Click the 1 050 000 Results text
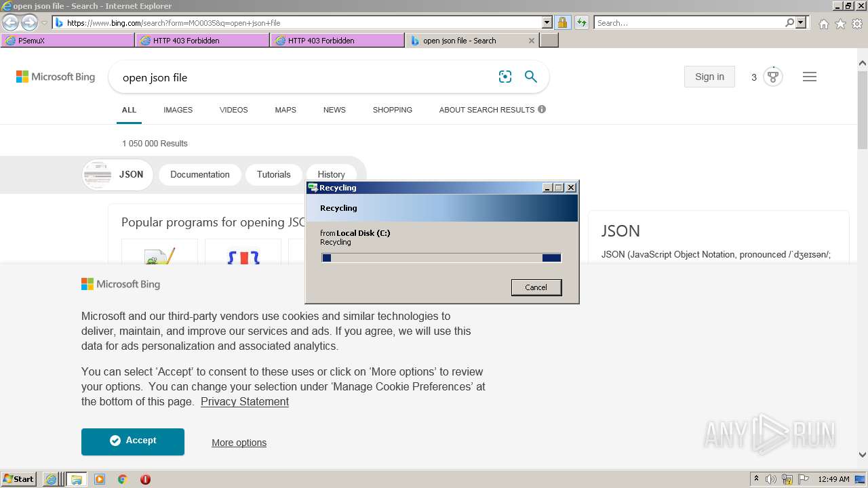Screen dimensions: 868x488 pos(155,144)
